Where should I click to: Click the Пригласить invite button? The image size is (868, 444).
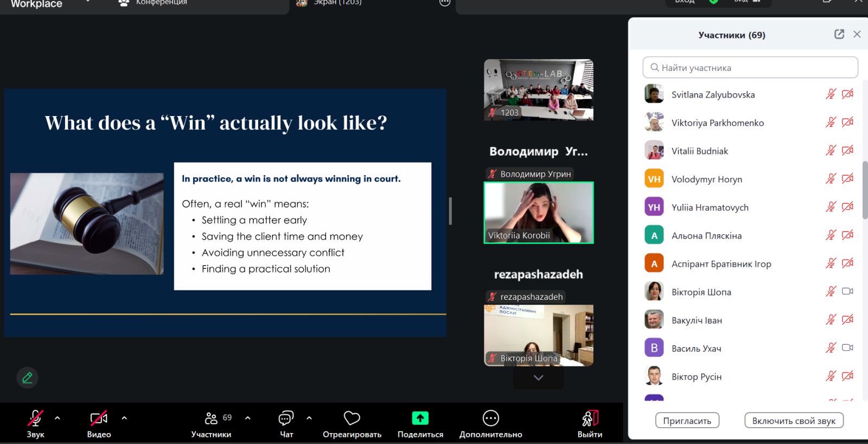(687, 421)
